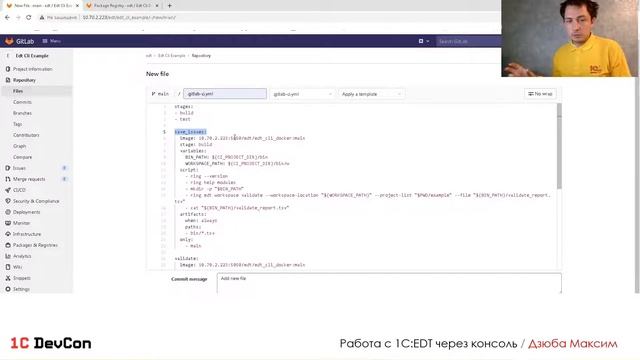The image size is (640, 360).
Task: Close the Package Registry browser tab
Action: tap(157, 6)
